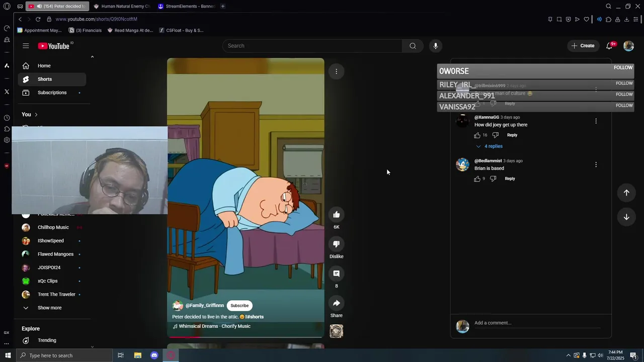Expand 4 replies under @XannnaGG's comment
644x362 pixels.
(489, 146)
